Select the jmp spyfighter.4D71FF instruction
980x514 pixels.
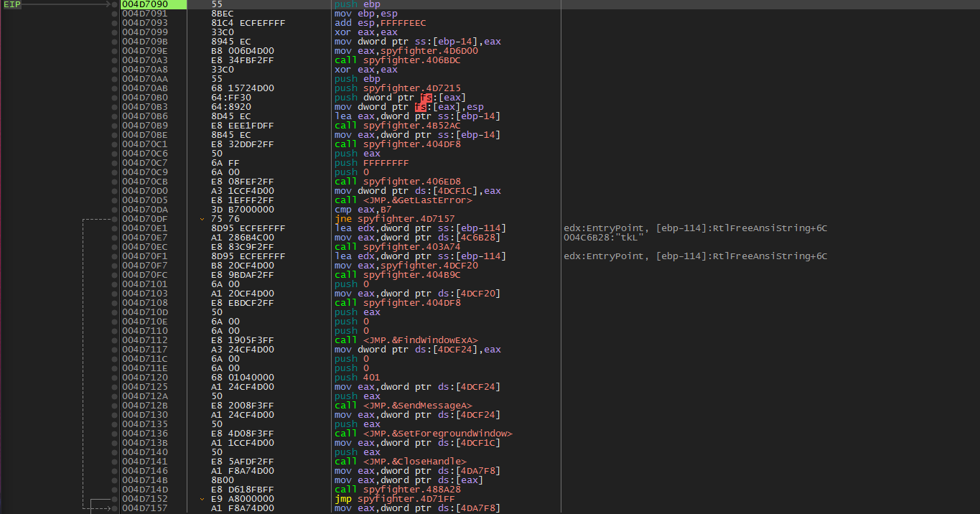[395, 499]
